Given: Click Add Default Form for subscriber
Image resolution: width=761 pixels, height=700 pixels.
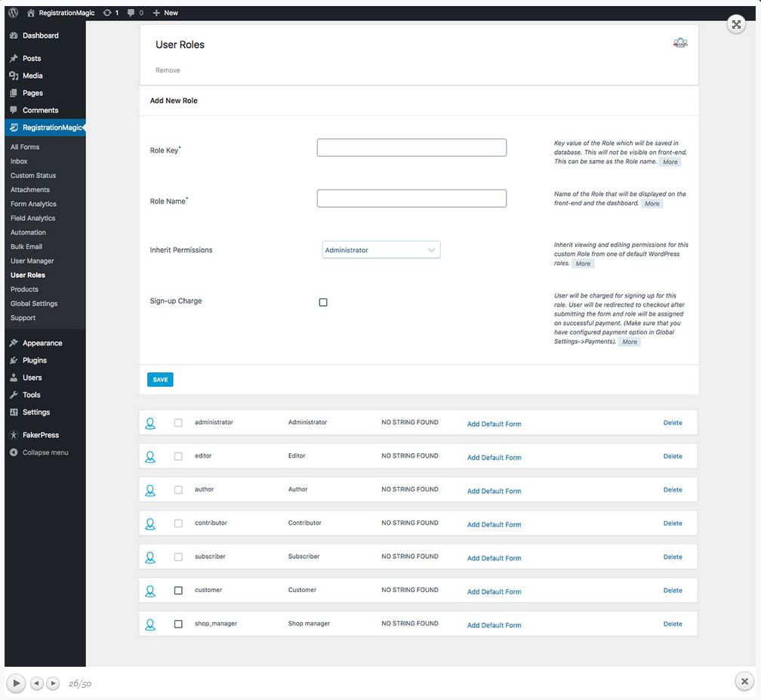Looking at the screenshot, I should point(494,558).
